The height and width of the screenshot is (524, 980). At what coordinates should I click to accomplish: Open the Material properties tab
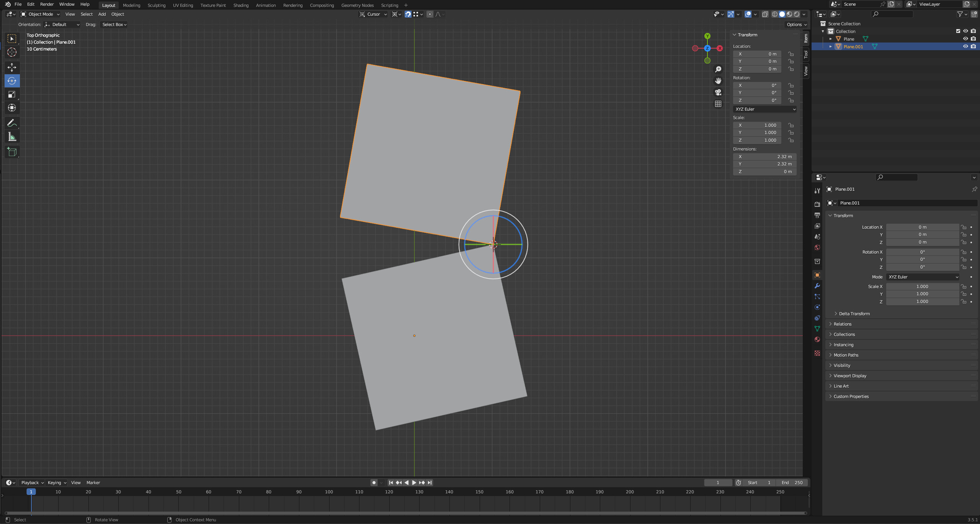tap(817, 339)
